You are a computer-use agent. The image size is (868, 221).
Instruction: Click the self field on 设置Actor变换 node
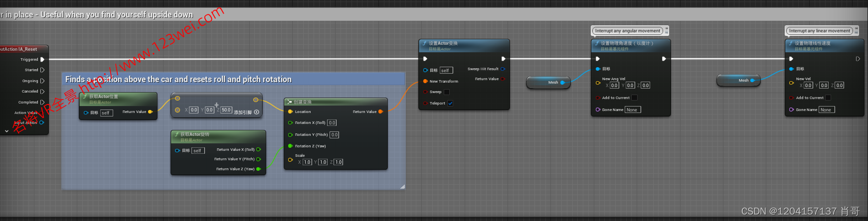point(446,71)
